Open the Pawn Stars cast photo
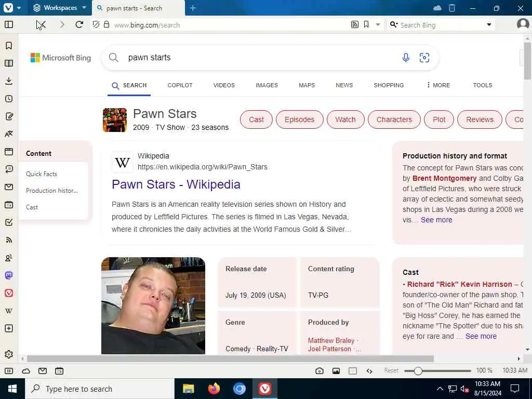532x399 pixels. coord(153,305)
